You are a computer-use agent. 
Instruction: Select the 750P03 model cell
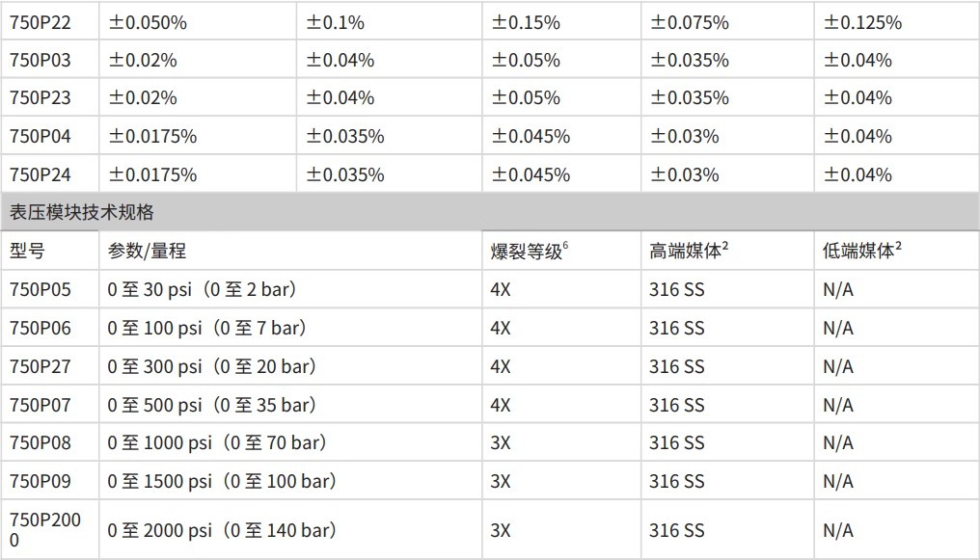tap(41, 60)
